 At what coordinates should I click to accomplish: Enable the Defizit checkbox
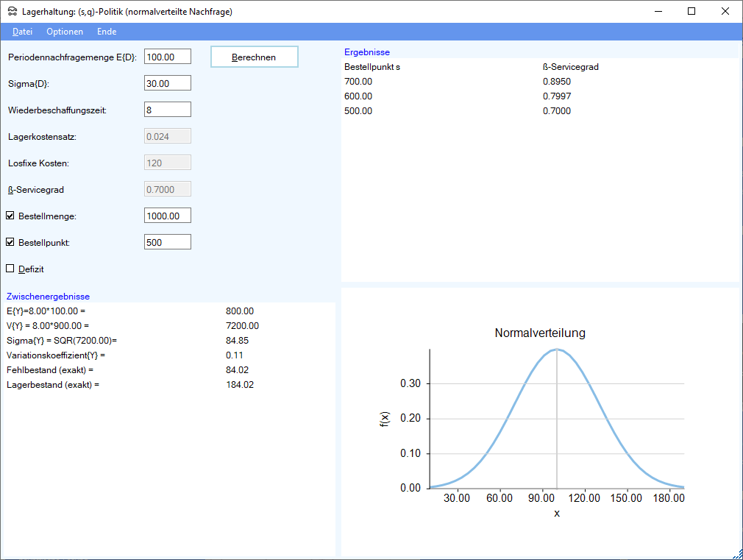pyautogui.click(x=10, y=269)
